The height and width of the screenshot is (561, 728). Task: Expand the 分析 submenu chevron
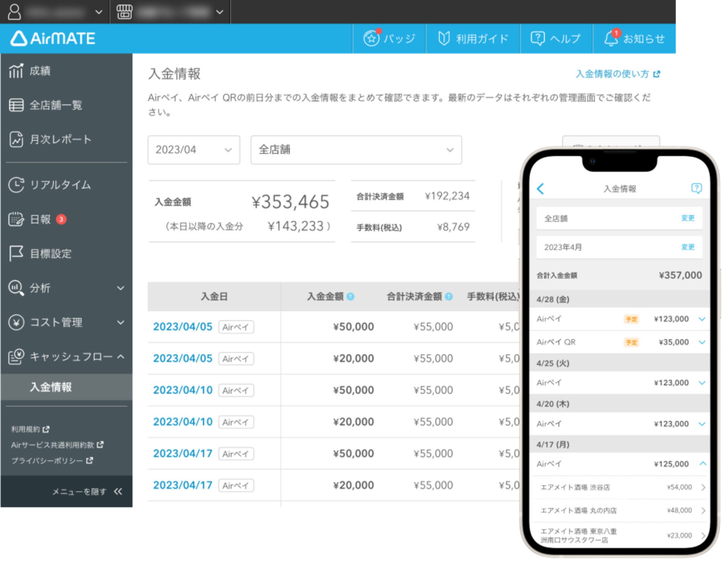click(x=121, y=288)
